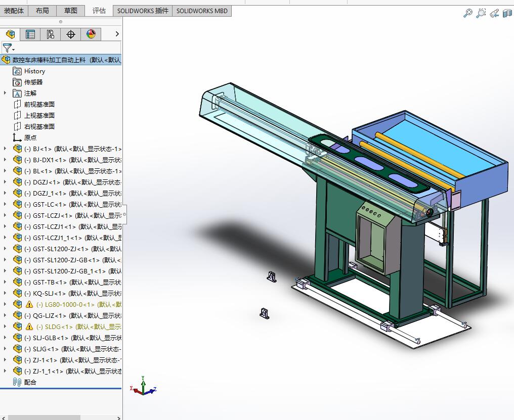
Task: Switch to the 装配体 tab
Action: pos(14,11)
